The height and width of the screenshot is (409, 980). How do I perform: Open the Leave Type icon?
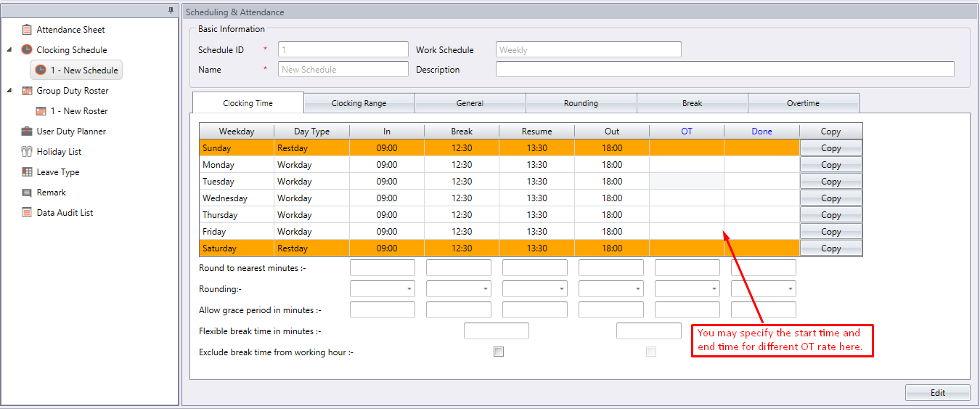pos(27,172)
